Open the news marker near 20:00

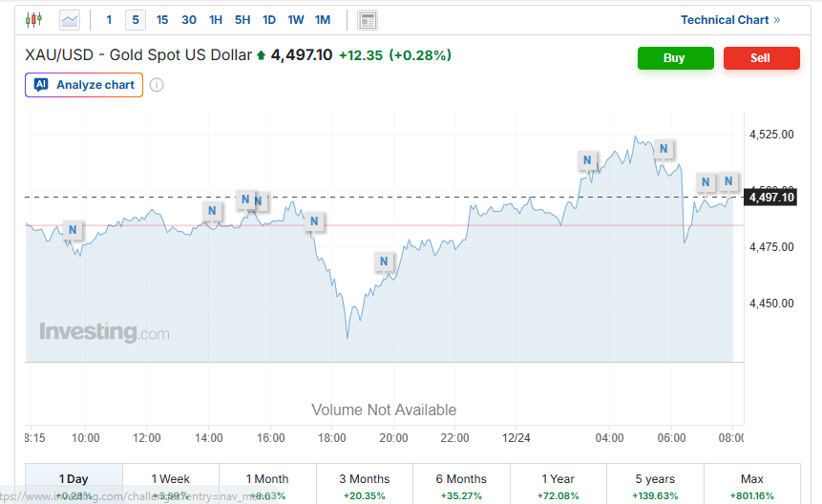pyautogui.click(x=384, y=262)
